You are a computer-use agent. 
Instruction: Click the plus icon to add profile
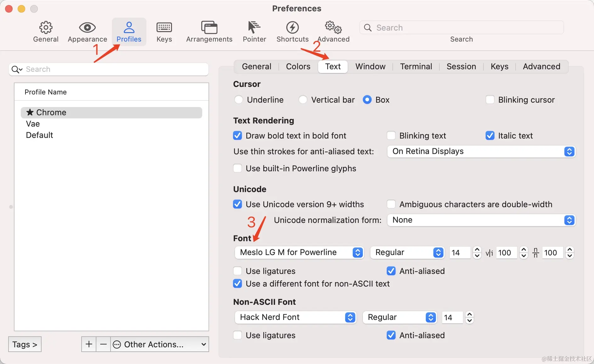89,344
